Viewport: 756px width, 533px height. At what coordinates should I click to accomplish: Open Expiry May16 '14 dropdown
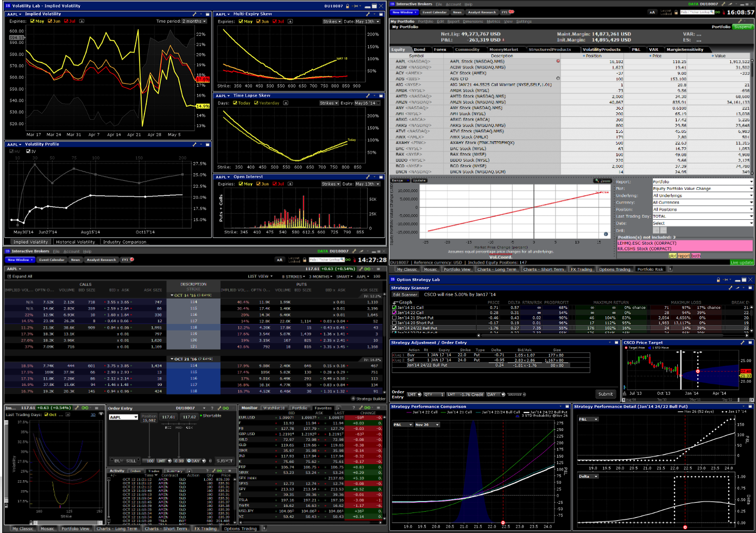pyautogui.click(x=367, y=103)
